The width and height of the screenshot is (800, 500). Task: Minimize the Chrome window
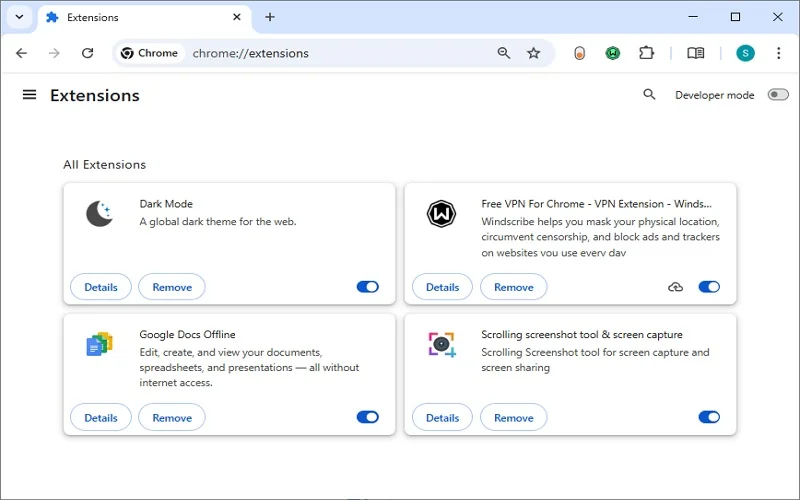(693, 17)
